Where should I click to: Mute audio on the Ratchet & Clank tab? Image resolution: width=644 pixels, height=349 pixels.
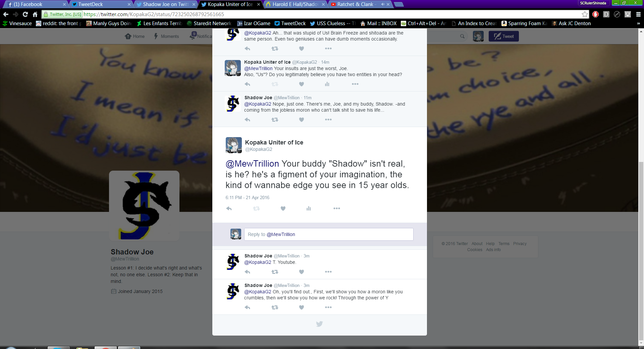(x=383, y=4)
